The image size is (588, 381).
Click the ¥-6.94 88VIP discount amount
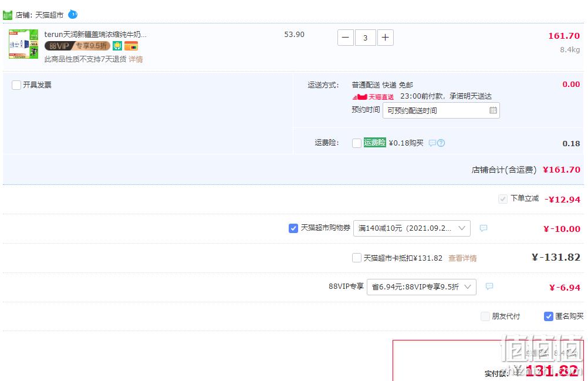[565, 288]
